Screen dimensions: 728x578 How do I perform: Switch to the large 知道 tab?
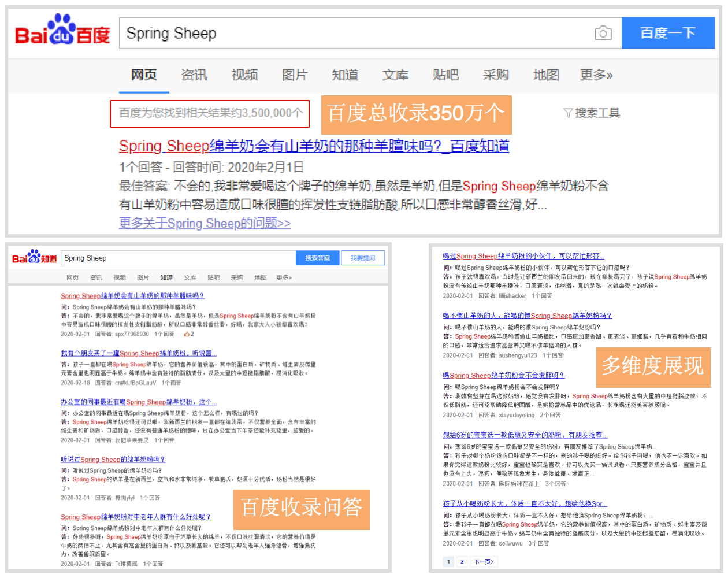click(345, 75)
